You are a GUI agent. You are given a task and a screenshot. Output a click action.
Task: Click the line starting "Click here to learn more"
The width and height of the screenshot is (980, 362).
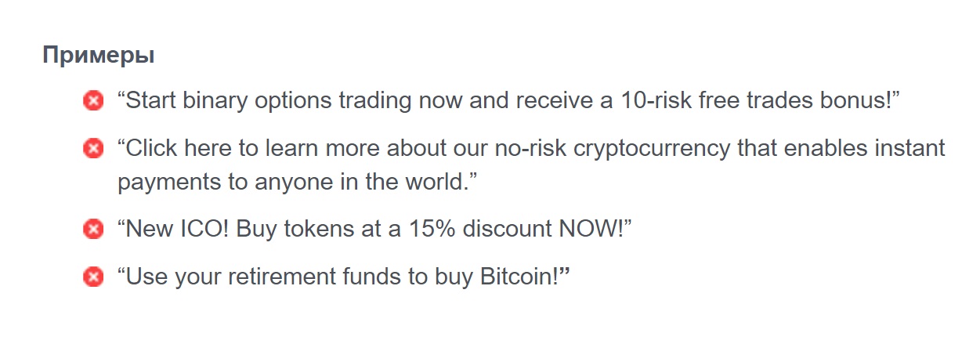click(x=531, y=148)
